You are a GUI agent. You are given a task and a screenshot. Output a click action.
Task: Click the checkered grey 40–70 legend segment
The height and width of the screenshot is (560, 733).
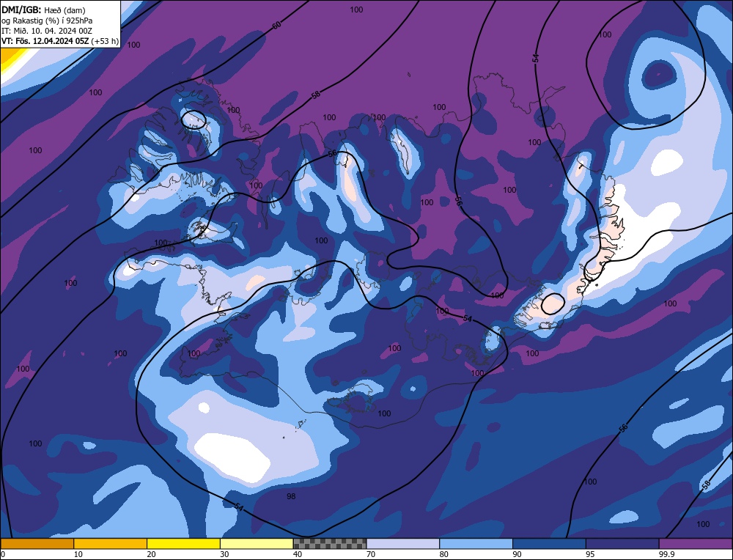(x=330, y=544)
